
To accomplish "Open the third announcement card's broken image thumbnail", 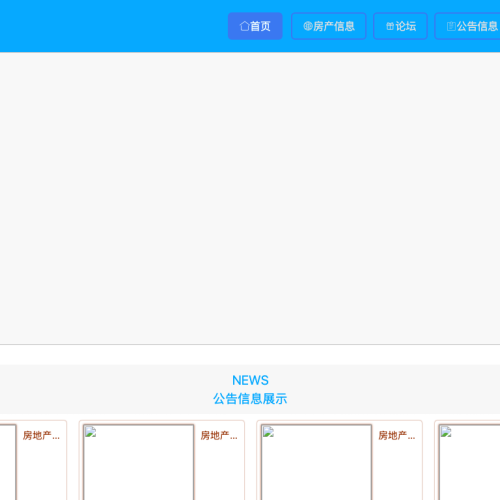I will (x=316, y=462).
